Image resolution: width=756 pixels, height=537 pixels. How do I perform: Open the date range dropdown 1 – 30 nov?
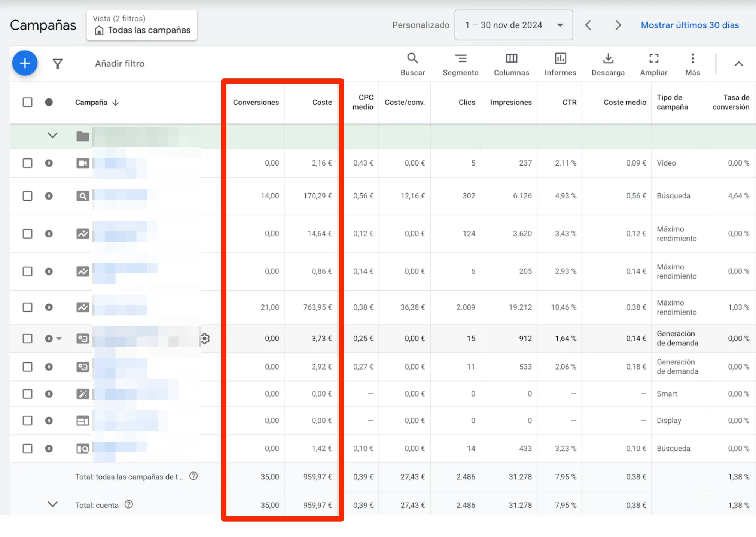click(513, 25)
